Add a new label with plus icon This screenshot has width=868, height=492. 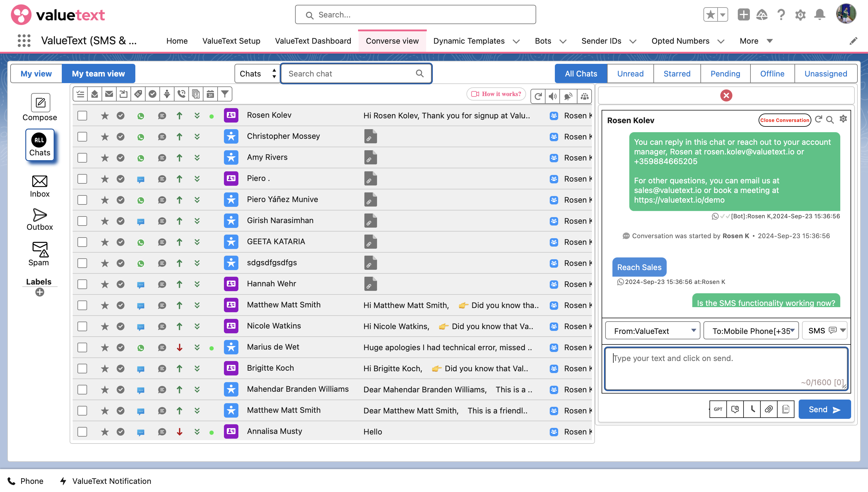(x=39, y=292)
